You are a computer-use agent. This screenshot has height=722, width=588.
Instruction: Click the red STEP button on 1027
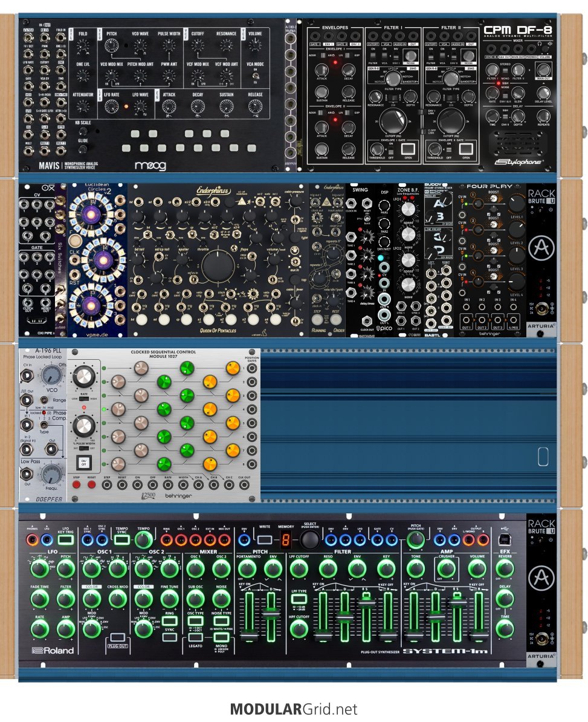pyautogui.click(x=76, y=484)
